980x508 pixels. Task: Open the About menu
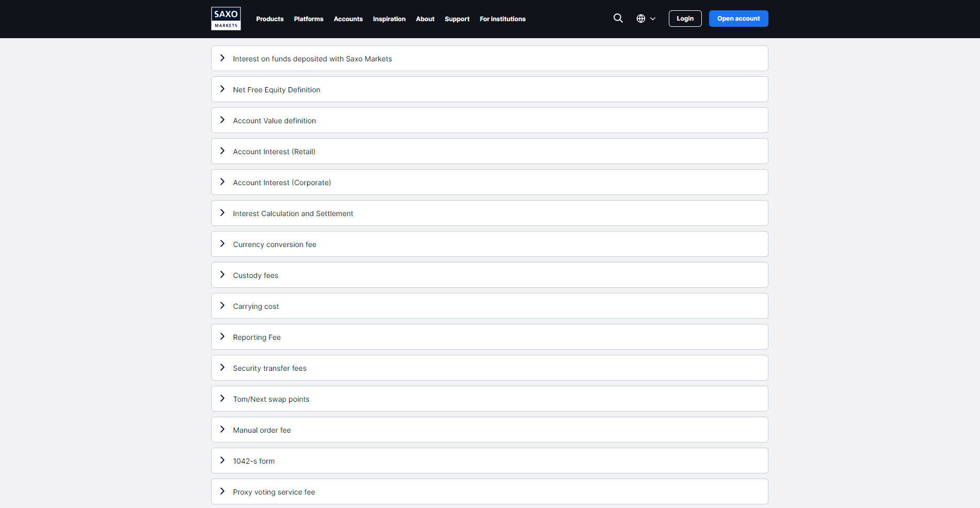[x=425, y=19]
